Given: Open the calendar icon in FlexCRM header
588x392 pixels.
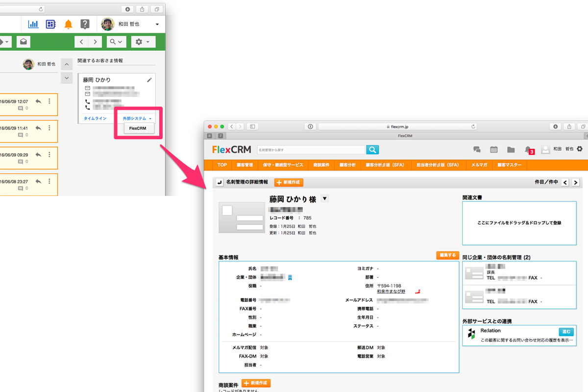Looking at the screenshot, I should coord(494,150).
